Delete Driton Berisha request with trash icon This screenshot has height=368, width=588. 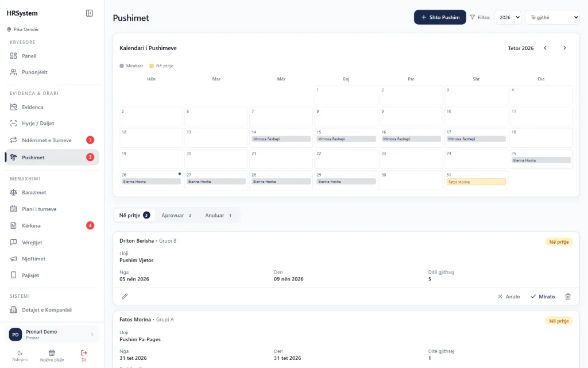[568, 296]
